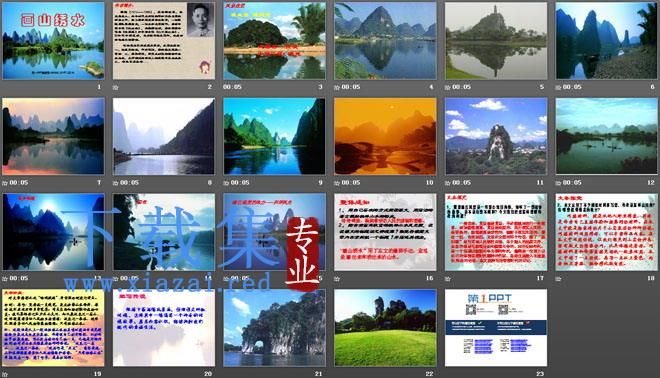Select slide 2 with author portrait
This screenshot has height=378, width=660.
click(164, 41)
